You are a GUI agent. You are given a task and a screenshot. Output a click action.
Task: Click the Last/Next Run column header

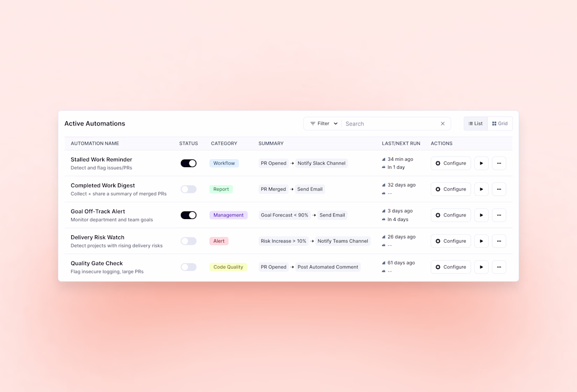pyautogui.click(x=401, y=144)
